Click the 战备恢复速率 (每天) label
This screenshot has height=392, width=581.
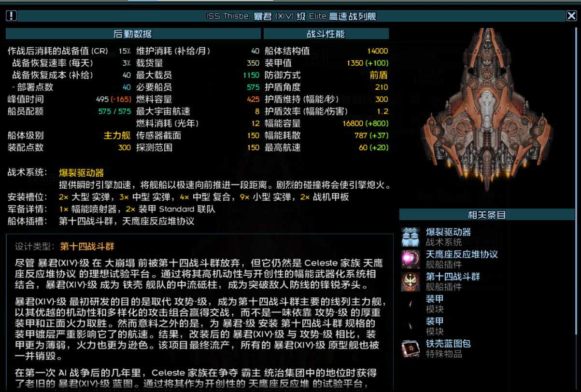(52, 63)
